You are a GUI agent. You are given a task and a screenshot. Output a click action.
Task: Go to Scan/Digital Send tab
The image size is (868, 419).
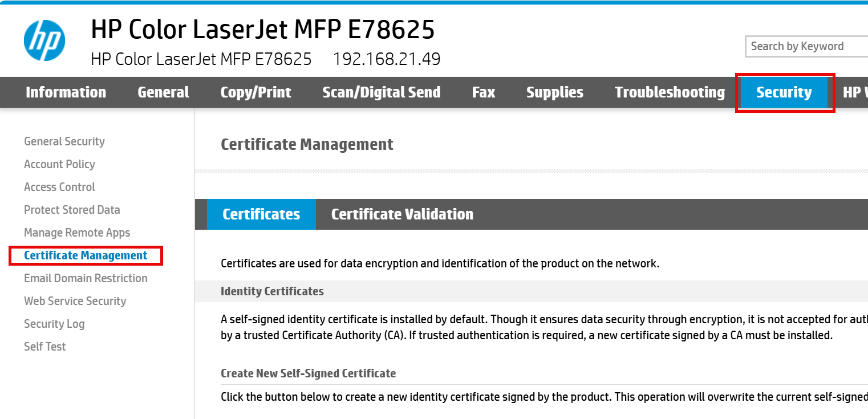click(x=381, y=92)
